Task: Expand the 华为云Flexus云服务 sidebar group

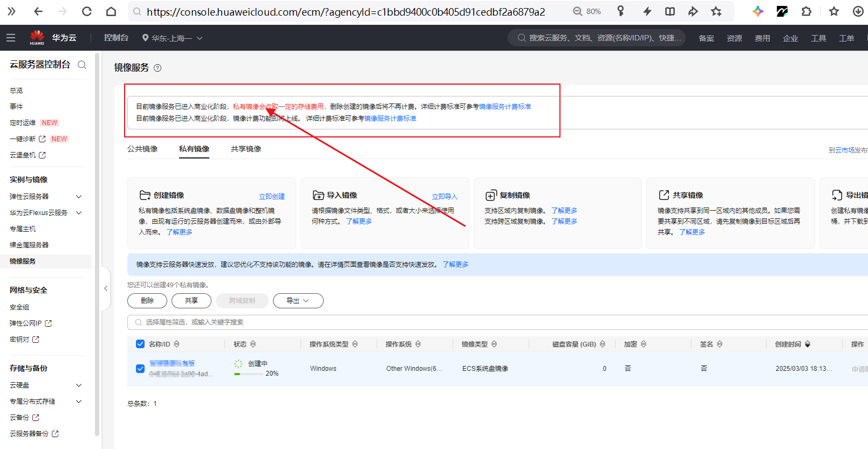Action: pos(79,213)
